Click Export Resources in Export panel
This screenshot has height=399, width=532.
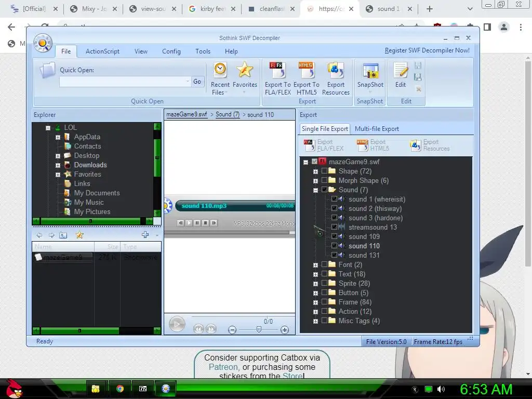pos(430,145)
